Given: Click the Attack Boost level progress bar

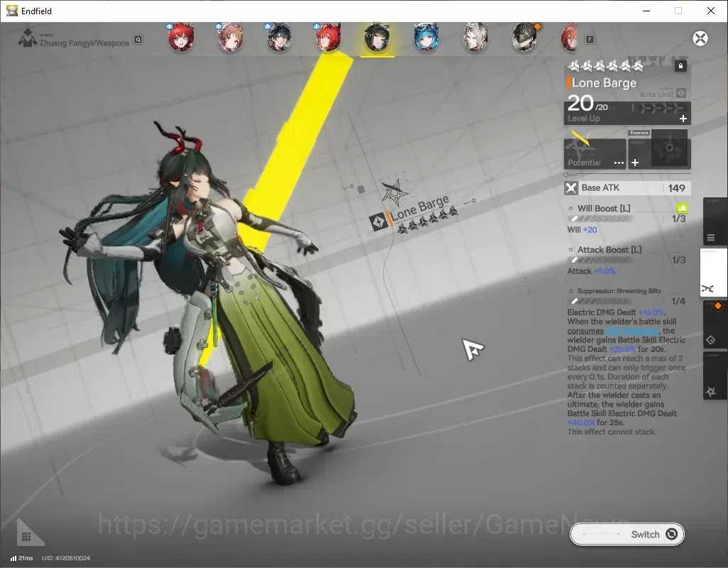Looking at the screenshot, I should pyautogui.click(x=600, y=260).
